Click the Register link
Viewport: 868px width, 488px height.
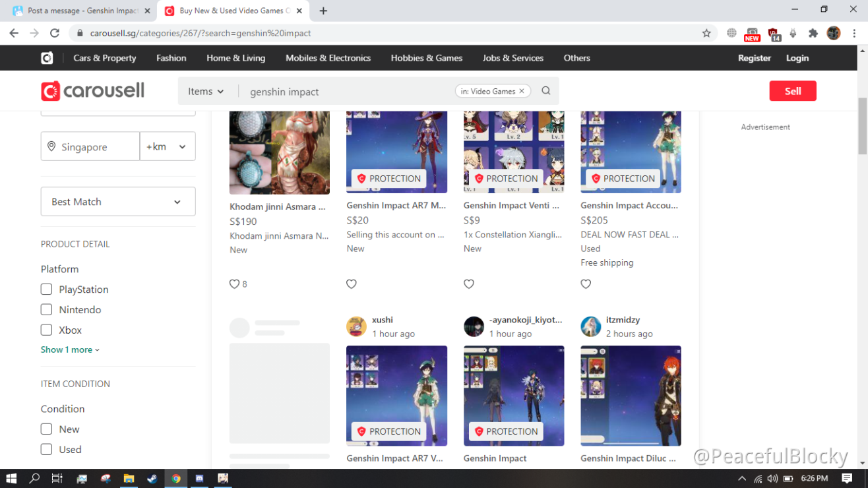pos(755,58)
